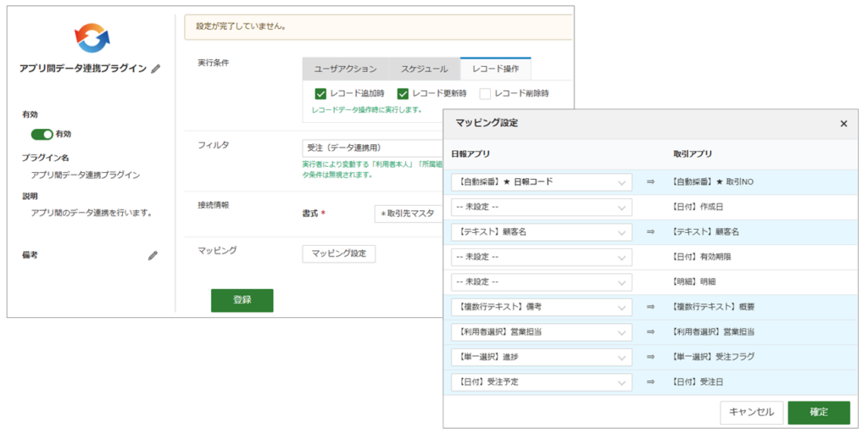The image size is (868, 434).
Task: Open the 【単一選択】進捗 dropdown
Action: click(542, 357)
